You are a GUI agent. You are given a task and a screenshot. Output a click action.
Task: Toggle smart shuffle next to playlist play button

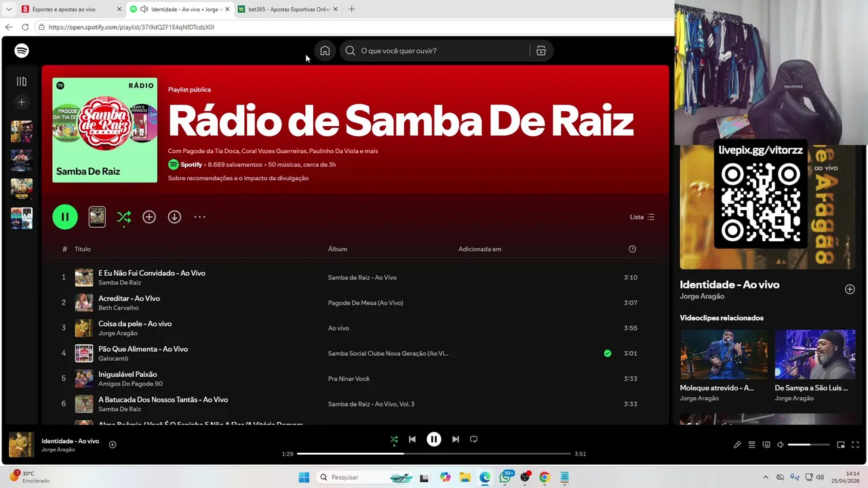[123, 217]
